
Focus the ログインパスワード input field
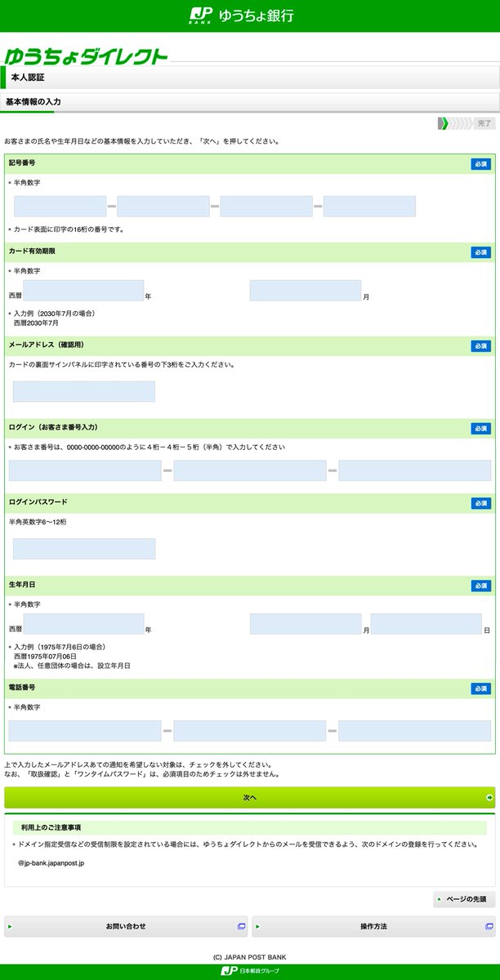[x=84, y=549]
